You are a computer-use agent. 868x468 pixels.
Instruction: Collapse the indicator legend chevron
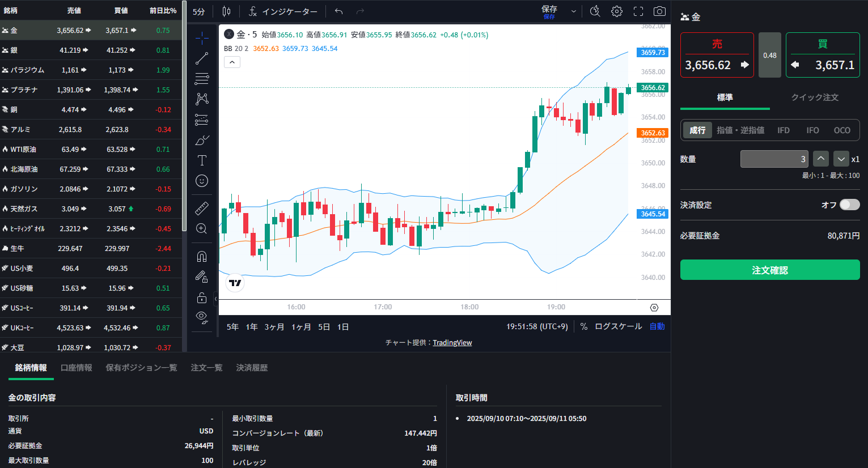(x=232, y=62)
